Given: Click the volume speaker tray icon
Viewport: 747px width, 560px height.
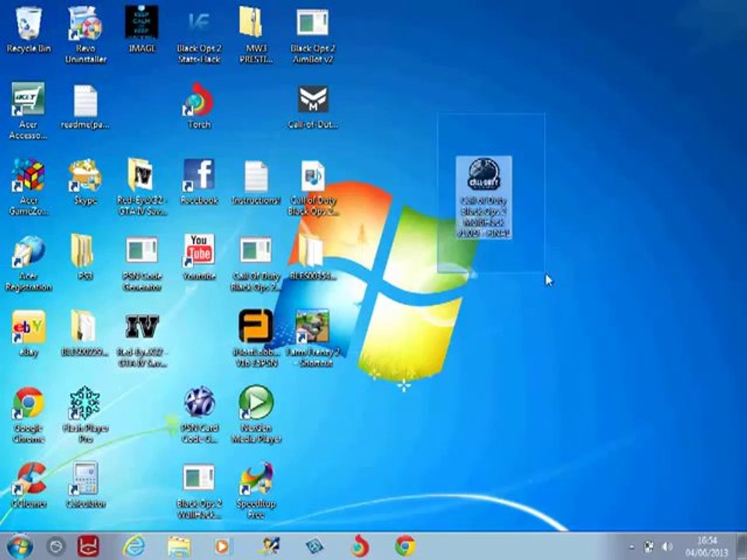Looking at the screenshot, I should tap(668, 546).
